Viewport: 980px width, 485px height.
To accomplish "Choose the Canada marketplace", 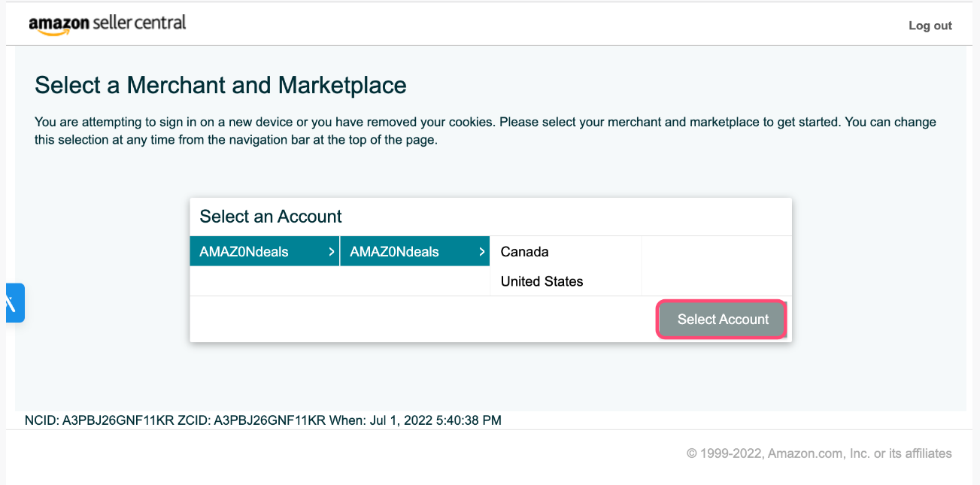I will click(x=525, y=252).
